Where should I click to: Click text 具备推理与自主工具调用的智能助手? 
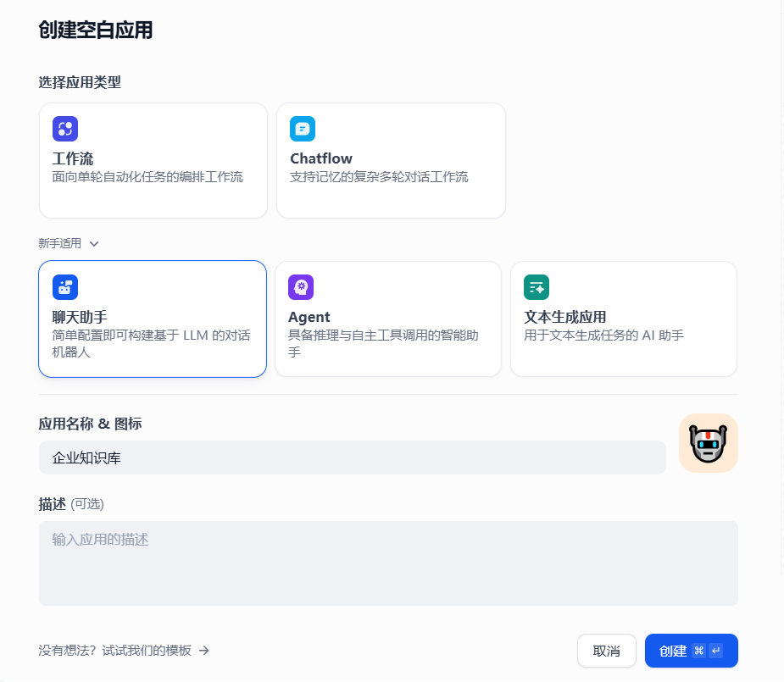click(383, 344)
